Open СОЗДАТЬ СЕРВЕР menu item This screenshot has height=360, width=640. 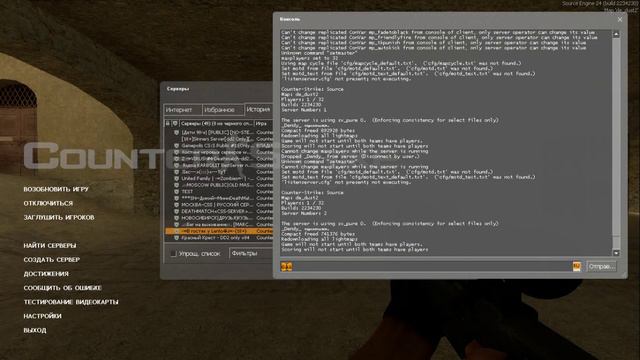(x=52, y=260)
